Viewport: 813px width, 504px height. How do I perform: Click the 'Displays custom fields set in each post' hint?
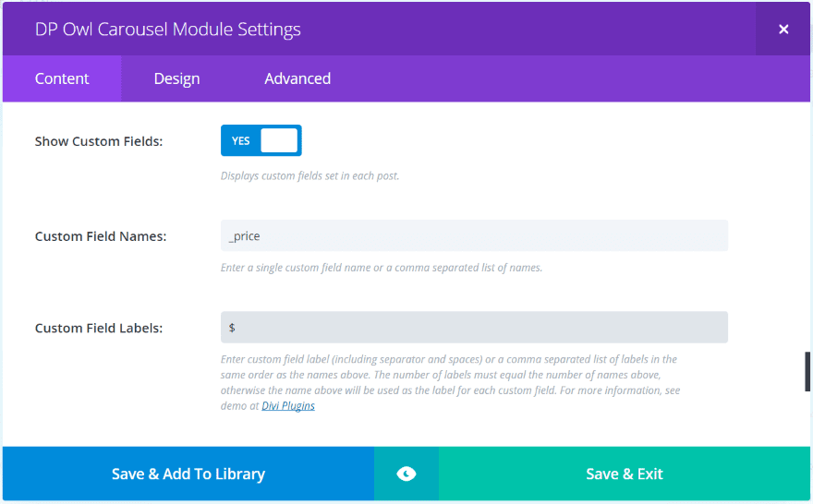[x=309, y=175]
